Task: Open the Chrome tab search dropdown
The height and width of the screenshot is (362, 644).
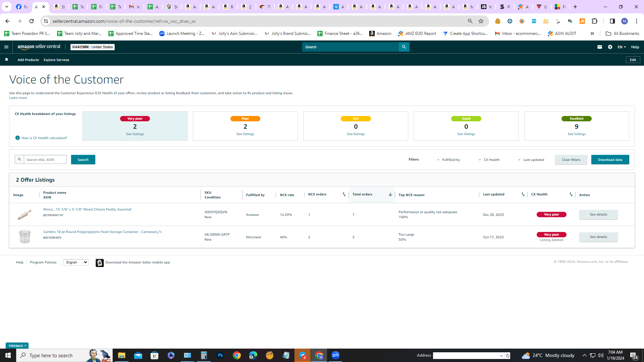Action: (x=6, y=7)
